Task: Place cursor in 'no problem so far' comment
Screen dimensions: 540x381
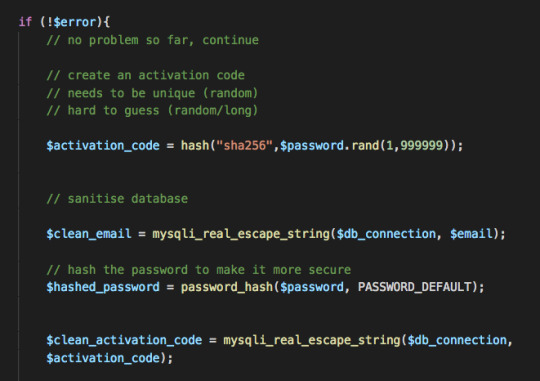Action: [153, 40]
